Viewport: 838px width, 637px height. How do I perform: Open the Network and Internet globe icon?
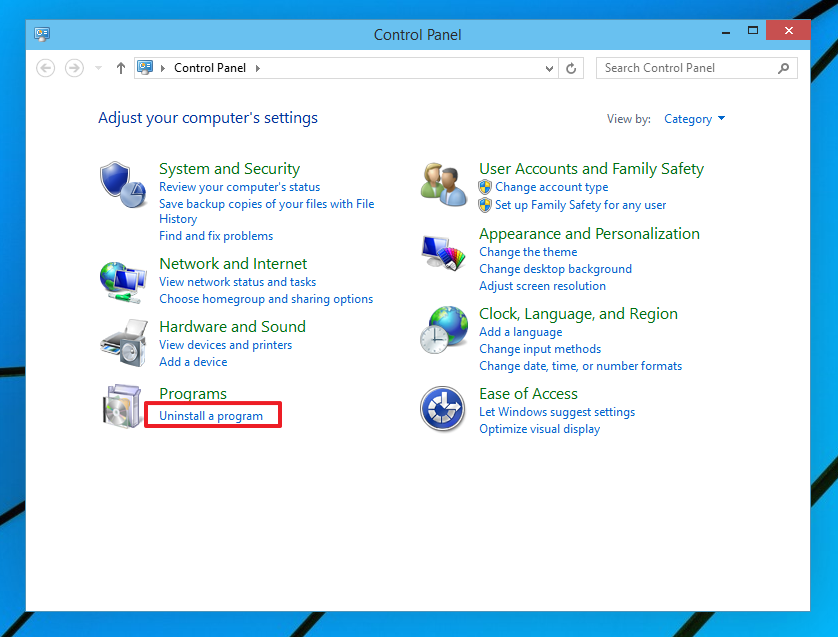pos(123,282)
